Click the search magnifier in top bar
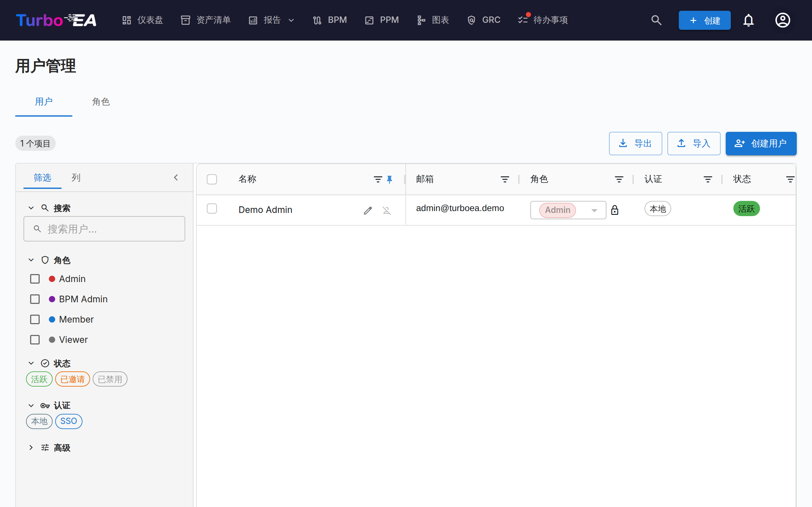 (x=656, y=20)
